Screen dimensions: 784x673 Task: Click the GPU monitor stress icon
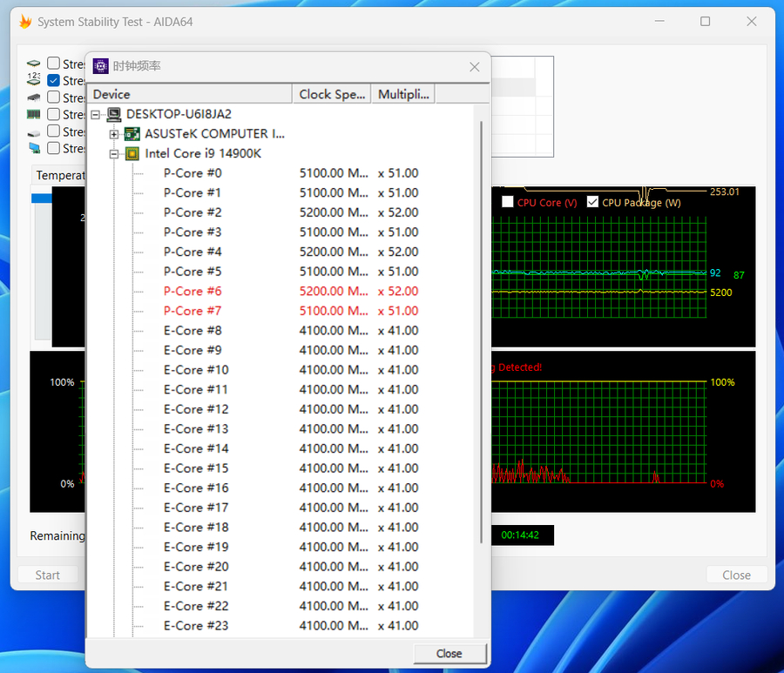tap(34, 149)
